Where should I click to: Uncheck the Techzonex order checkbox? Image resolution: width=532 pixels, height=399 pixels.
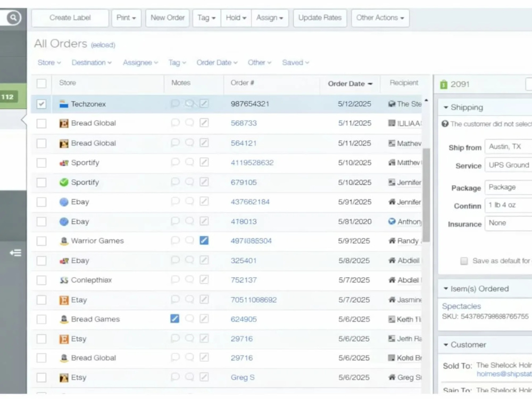tap(41, 104)
